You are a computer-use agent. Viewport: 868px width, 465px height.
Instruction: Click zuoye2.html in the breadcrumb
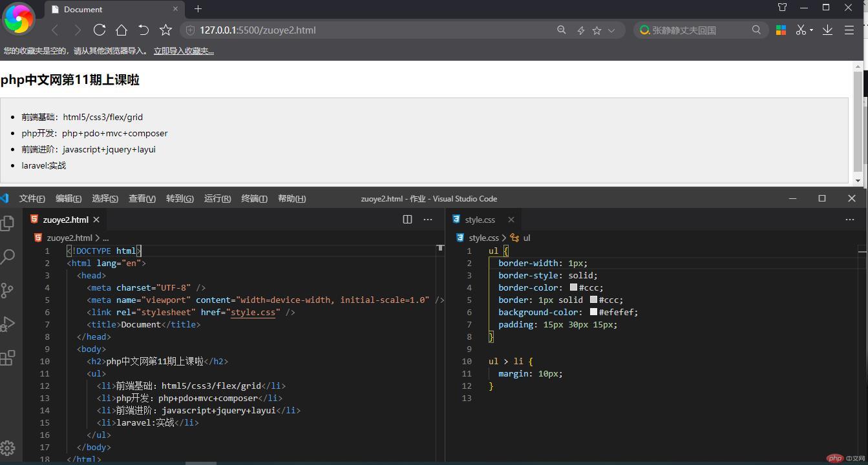coord(69,238)
